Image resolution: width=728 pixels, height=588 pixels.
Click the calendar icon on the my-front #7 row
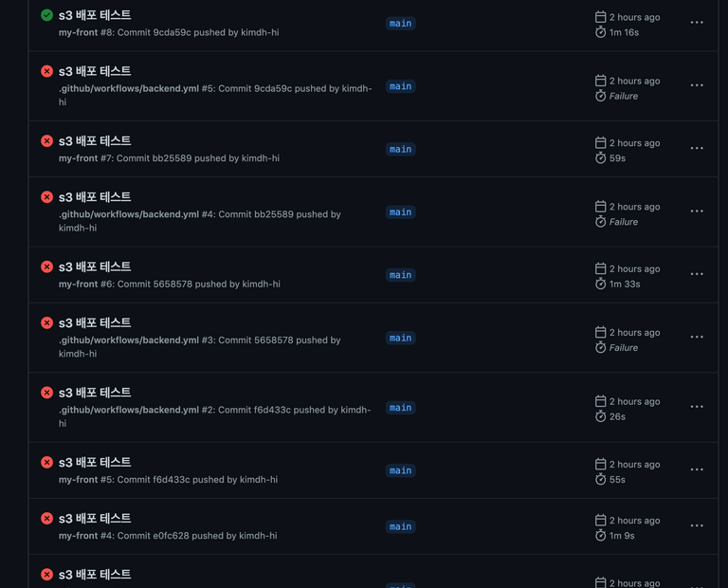600,142
